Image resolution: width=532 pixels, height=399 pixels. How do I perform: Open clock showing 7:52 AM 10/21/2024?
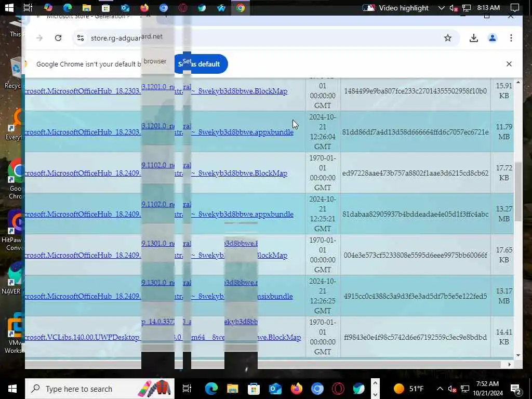487,389
